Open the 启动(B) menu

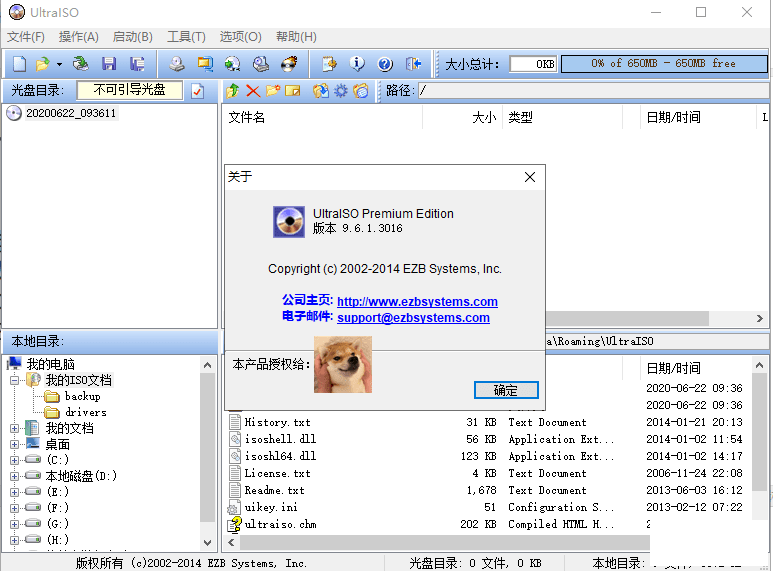point(133,37)
